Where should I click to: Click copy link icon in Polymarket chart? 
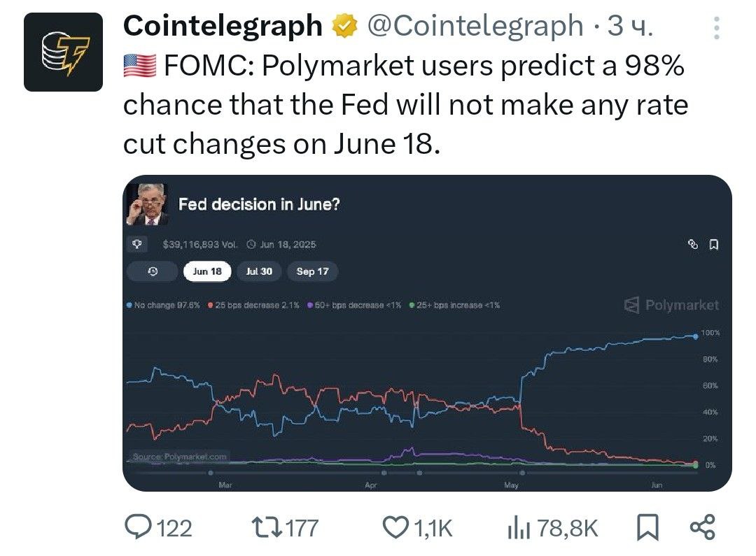click(693, 244)
